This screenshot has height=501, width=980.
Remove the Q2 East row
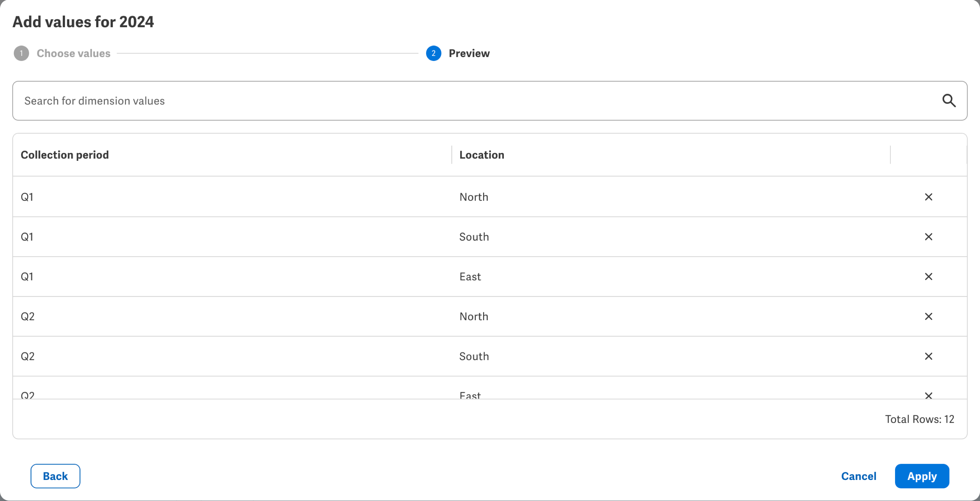928,395
